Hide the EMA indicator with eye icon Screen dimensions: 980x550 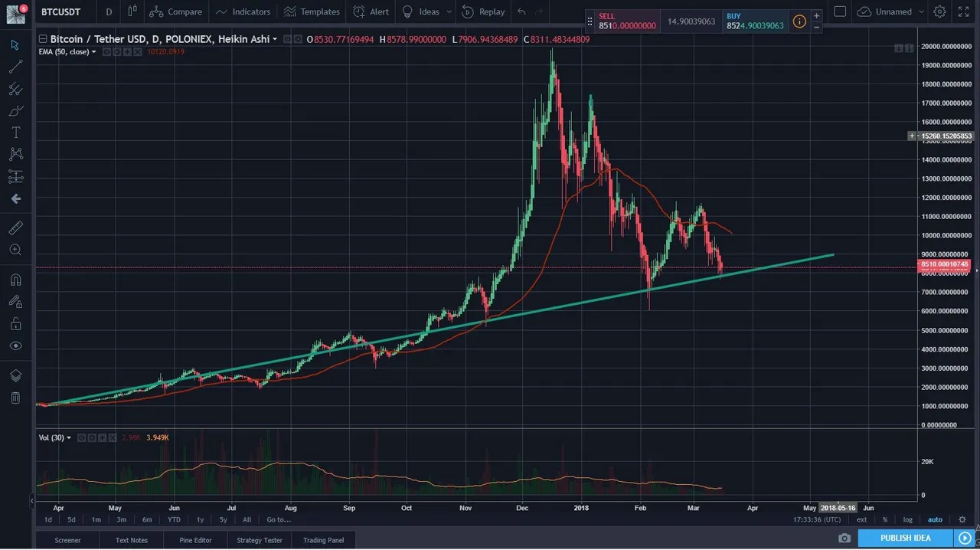106,51
